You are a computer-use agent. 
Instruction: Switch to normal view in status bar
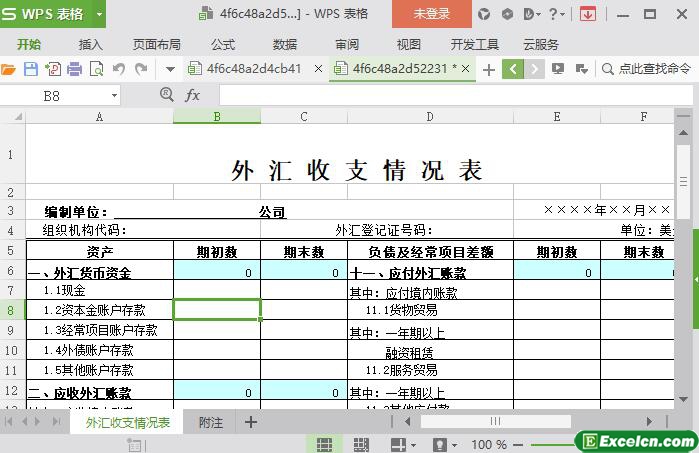(x=324, y=444)
